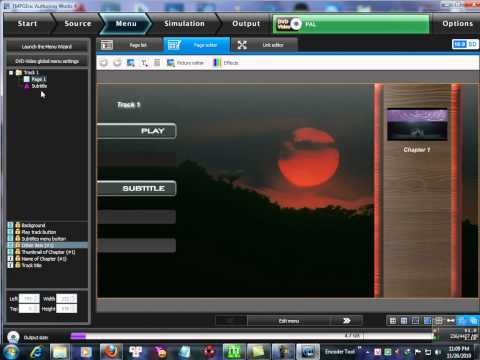Select the Background item label
480x360 pixels.
coord(33,225)
